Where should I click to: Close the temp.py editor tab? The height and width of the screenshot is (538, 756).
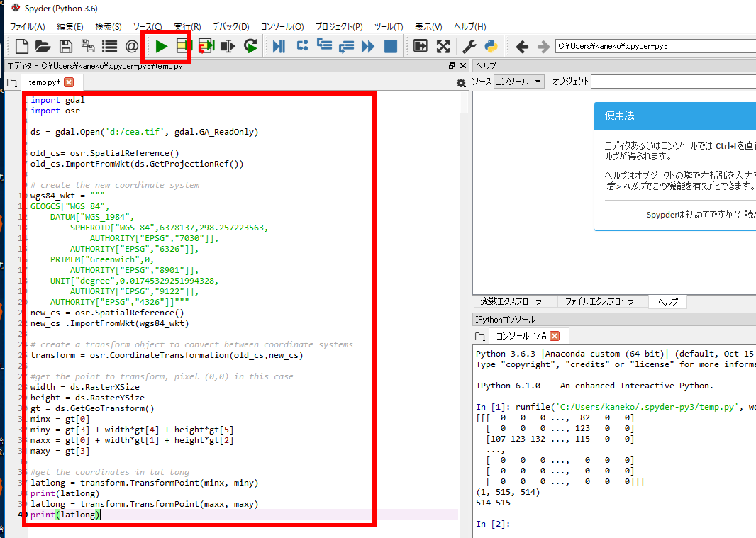pyautogui.click(x=69, y=82)
